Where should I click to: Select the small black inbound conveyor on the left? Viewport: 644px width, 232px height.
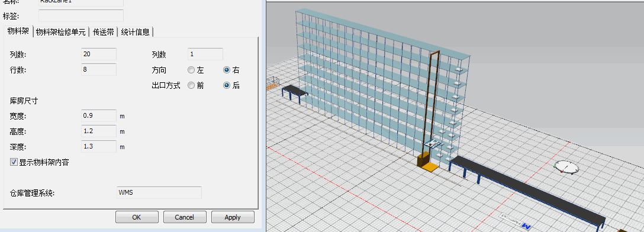tap(295, 93)
